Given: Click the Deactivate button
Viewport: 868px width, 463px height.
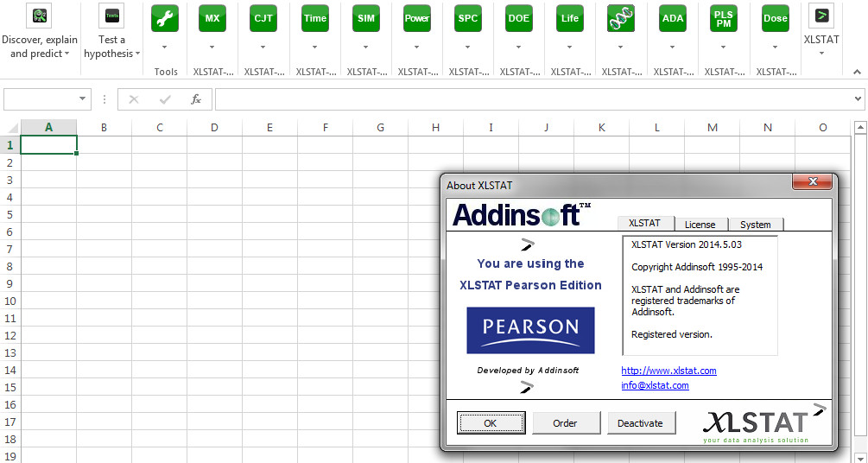Looking at the screenshot, I should pos(640,423).
